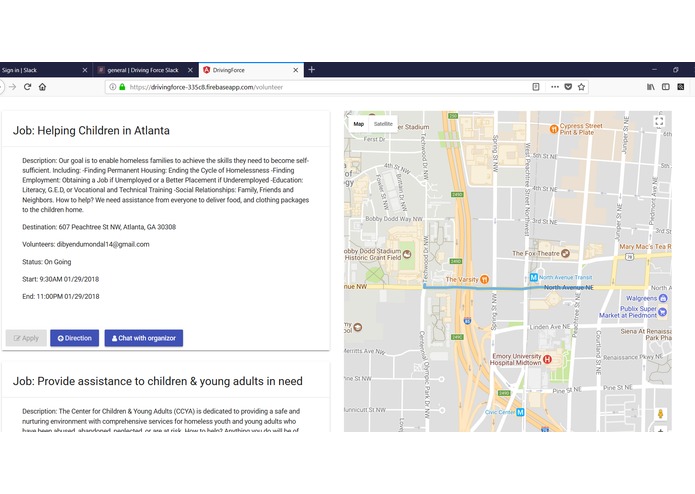This screenshot has height=494, width=695.
Task: Click 'Status: On Going' text
Action: pos(47,262)
